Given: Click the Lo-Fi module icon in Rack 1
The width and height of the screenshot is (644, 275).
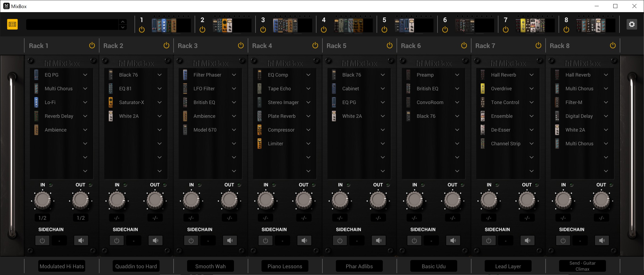Looking at the screenshot, I should click(x=36, y=102).
